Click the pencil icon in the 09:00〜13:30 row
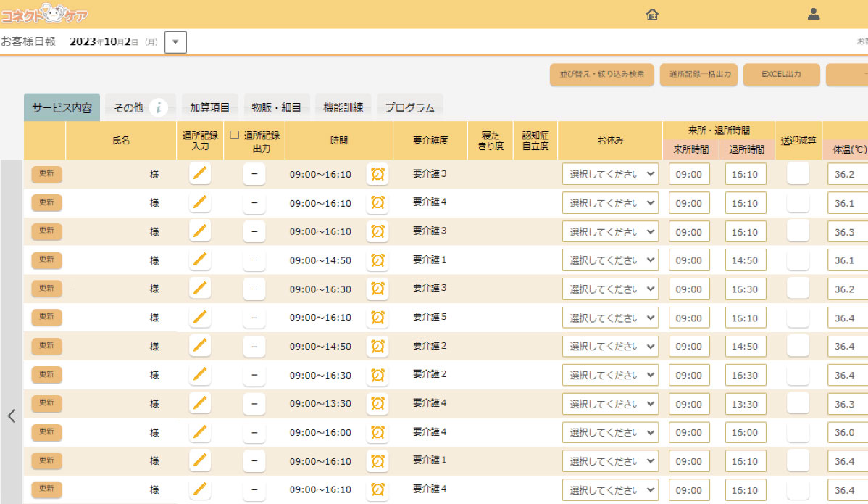This screenshot has width=868, height=504. click(x=200, y=404)
